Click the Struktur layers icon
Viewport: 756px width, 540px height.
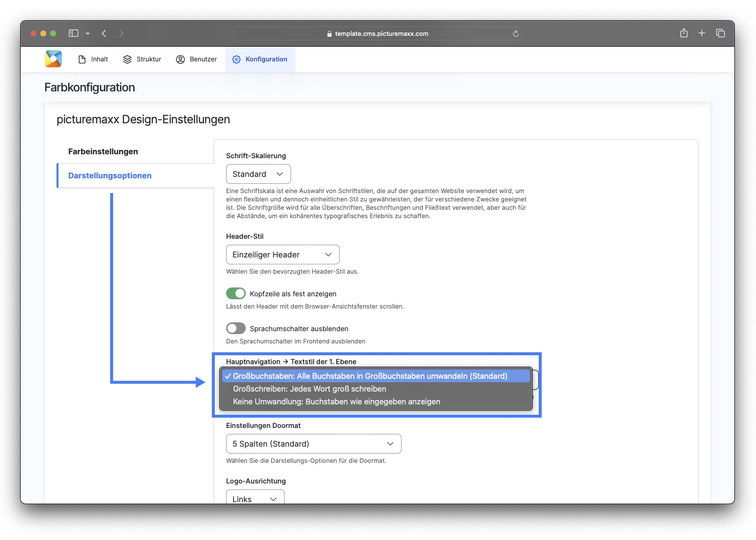click(x=127, y=59)
